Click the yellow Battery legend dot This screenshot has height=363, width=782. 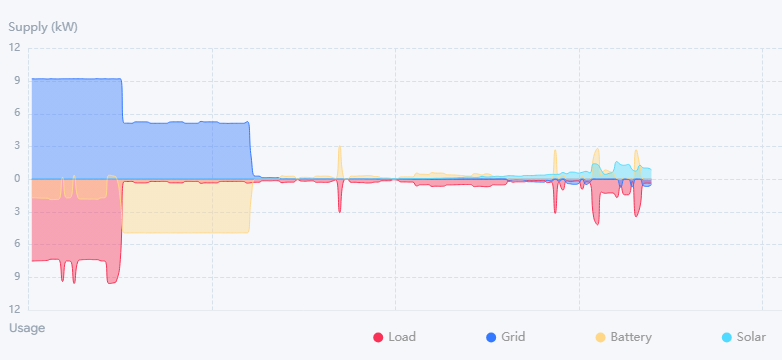click(x=600, y=338)
